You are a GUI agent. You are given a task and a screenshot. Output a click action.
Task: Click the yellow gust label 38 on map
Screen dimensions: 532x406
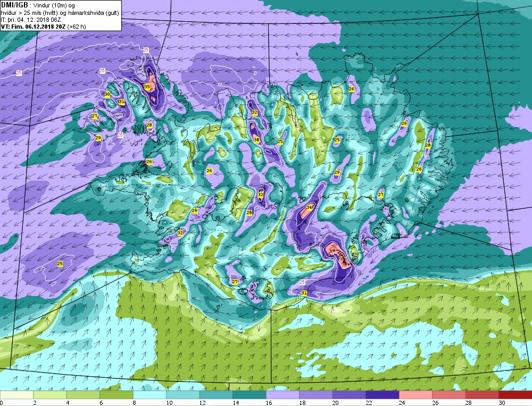[256, 140]
